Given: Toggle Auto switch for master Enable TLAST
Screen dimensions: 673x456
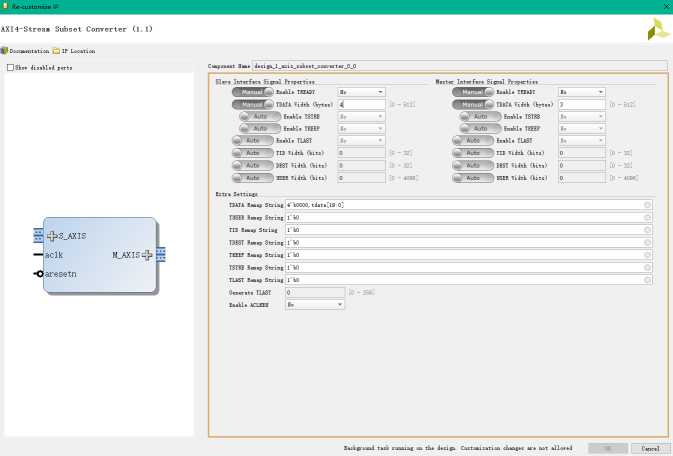Looking at the screenshot, I should tap(473, 140).
